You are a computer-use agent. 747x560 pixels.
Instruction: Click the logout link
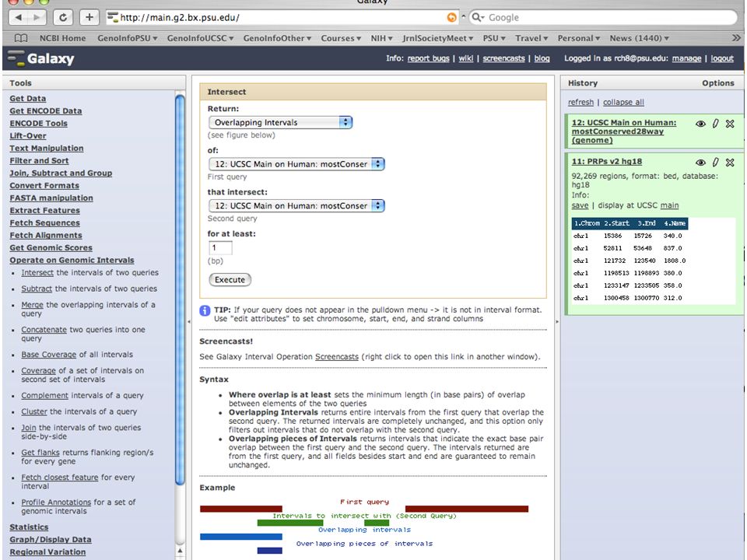(722, 58)
